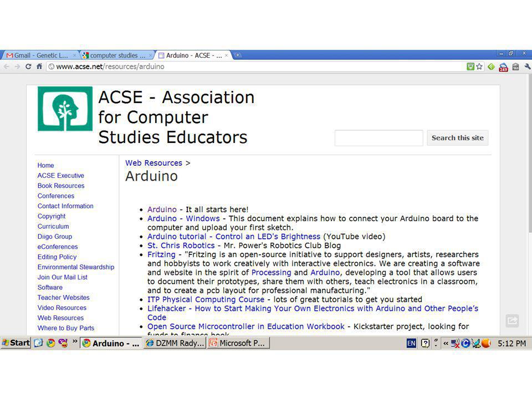
Task: Open Contact Information sidebar link
Action: (65, 206)
